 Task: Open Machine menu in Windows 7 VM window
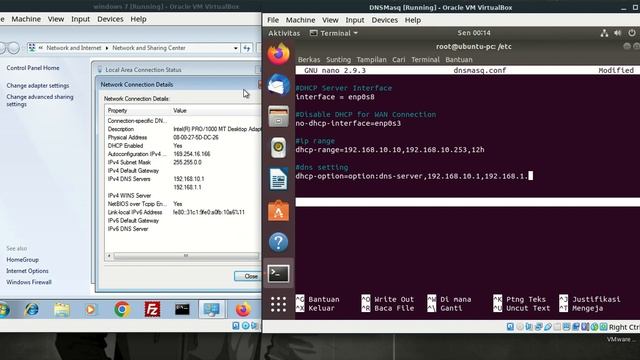coord(26,19)
